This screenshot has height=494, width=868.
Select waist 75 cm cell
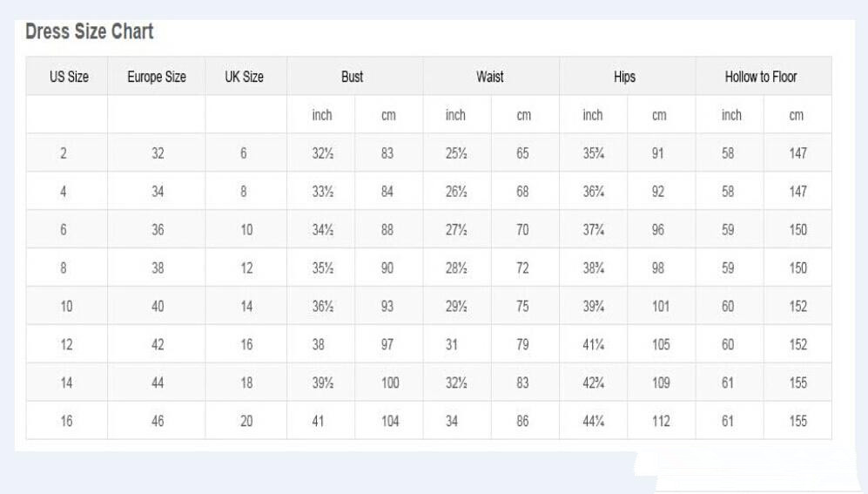[522, 307]
